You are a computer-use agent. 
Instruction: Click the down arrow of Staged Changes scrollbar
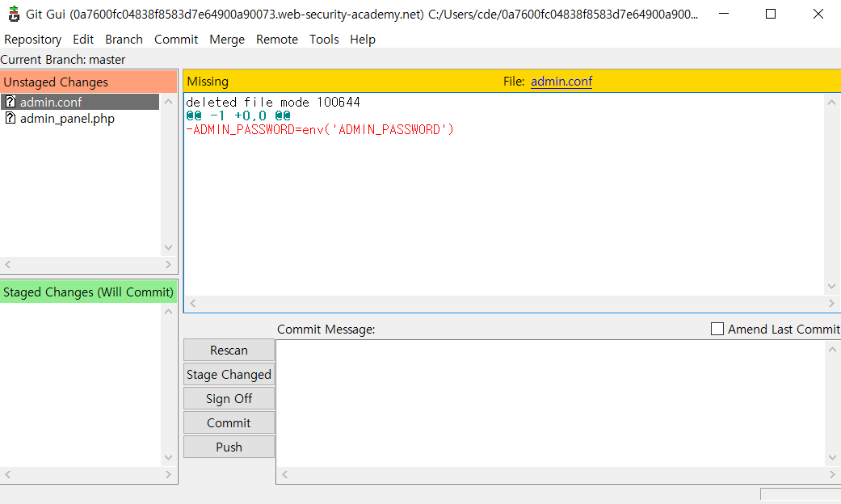pos(168,457)
